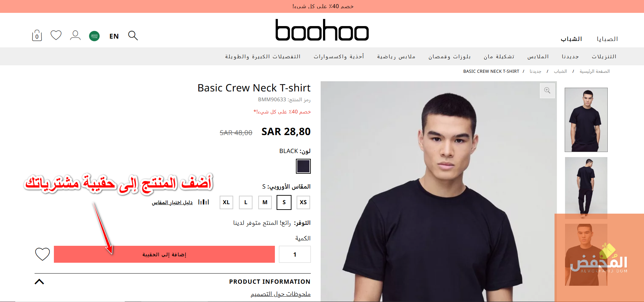
Task: Click the size guide ruler icon
Action: click(x=204, y=202)
